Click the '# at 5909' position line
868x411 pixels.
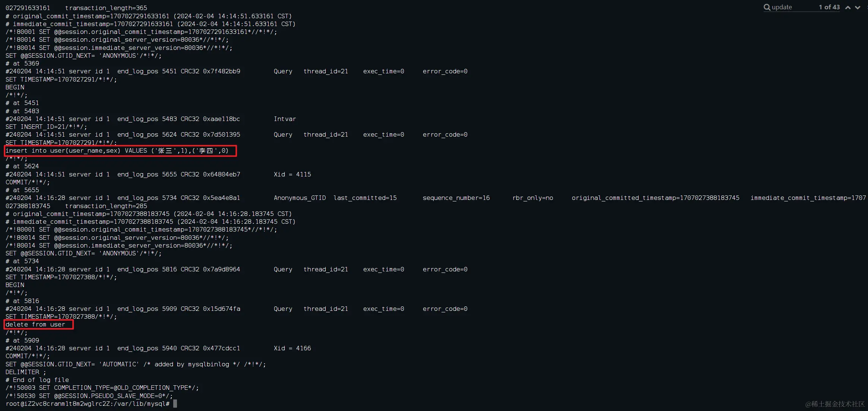22,340
